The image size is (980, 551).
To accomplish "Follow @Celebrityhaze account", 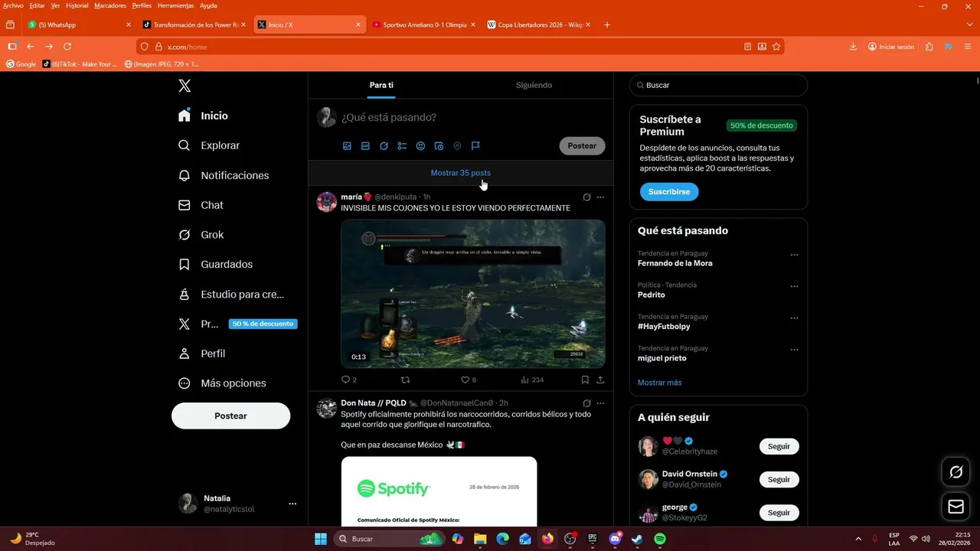I will point(779,446).
